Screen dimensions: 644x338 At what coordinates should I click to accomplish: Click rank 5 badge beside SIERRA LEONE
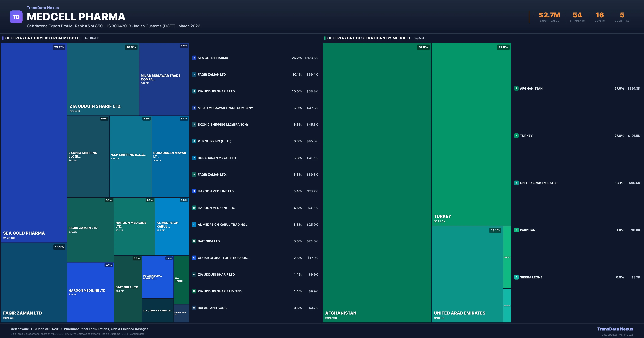(516, 277)
